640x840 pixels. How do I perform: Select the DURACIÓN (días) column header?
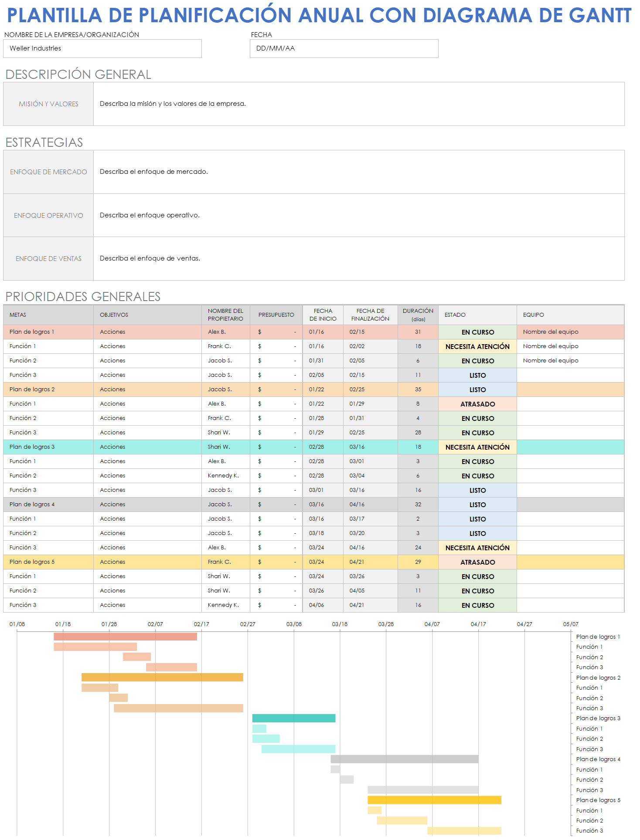(418, 315)
